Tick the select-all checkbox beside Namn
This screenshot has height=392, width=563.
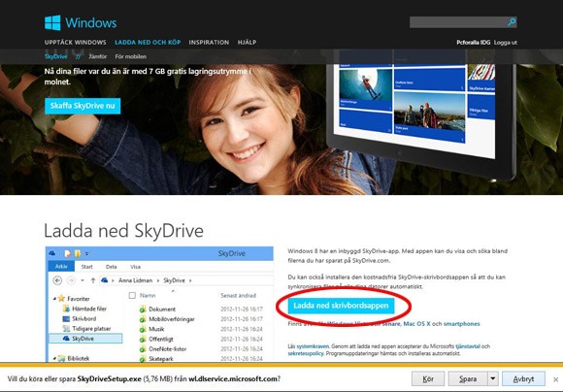coord(132,295)
